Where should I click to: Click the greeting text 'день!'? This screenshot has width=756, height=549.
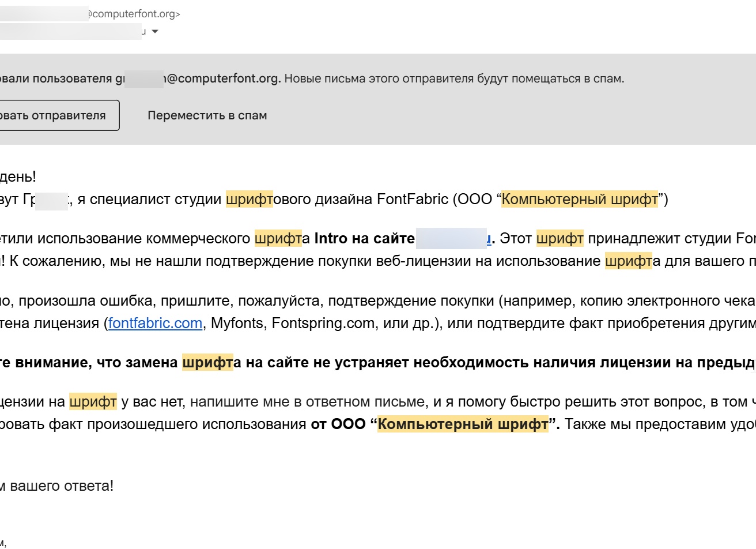[x=18, y=177]
